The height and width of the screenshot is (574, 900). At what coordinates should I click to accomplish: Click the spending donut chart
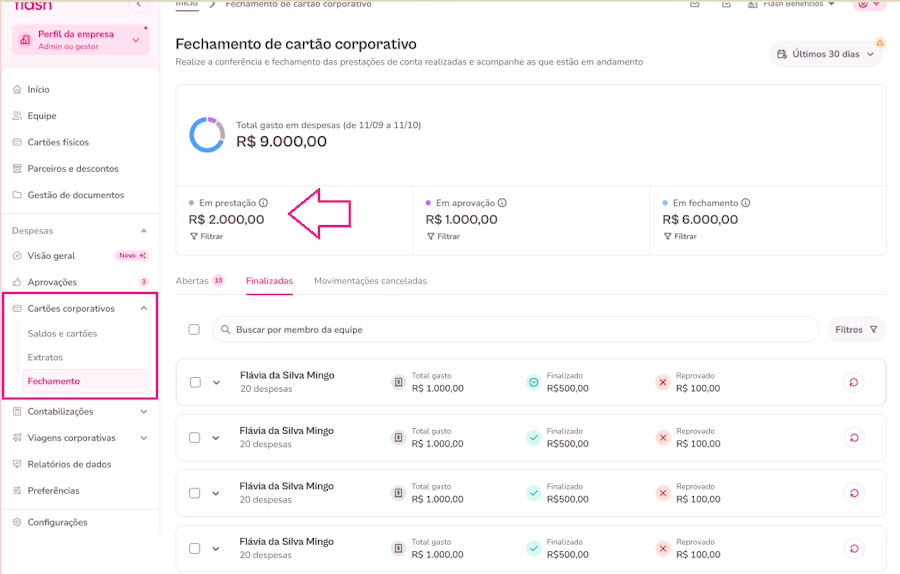click(207, 134)
